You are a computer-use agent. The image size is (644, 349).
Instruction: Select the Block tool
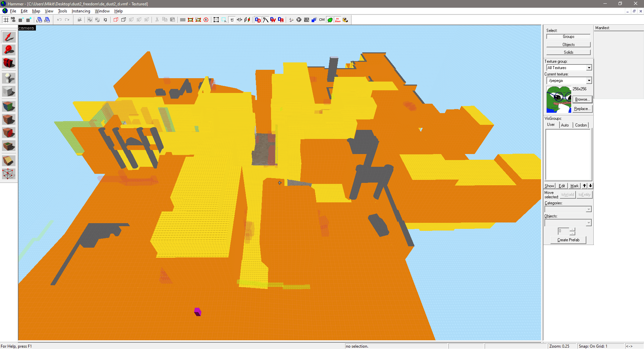tap(9, 91)
